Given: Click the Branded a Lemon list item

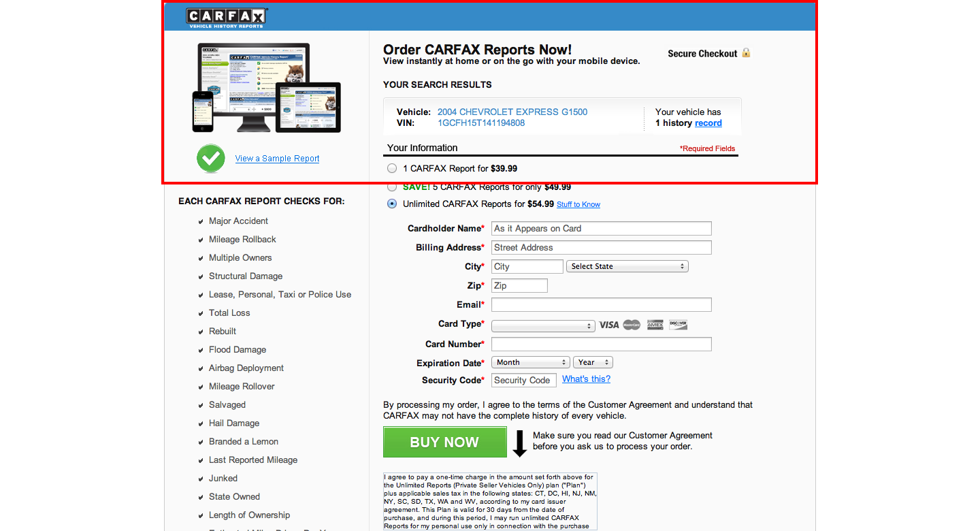Looking at the screenshot, I should (x=244, y=442).
